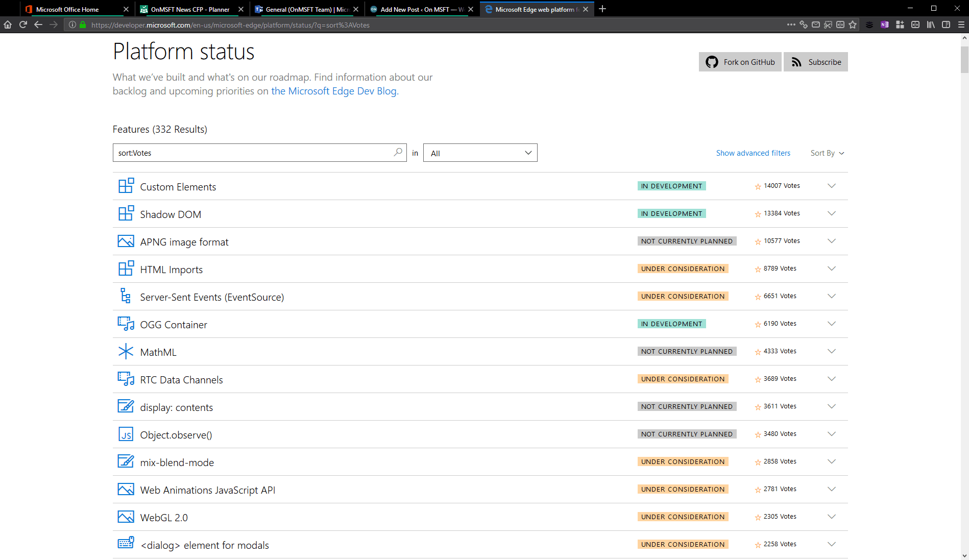This screenshot has height=560, width=969.
Task: Open the Web Animations JavaScript API feature
Action: 207,490
